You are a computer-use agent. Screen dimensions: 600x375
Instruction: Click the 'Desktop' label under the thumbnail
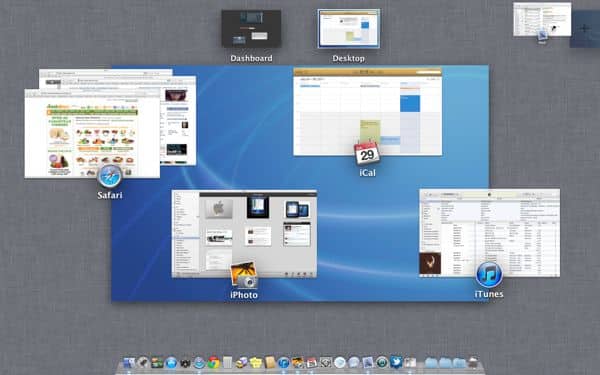[x=349, y=59]
